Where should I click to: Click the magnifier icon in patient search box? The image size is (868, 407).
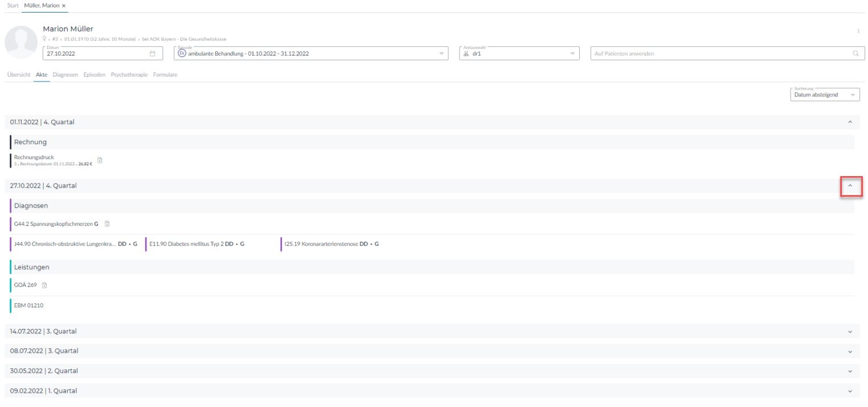click(x=855, y=54)
